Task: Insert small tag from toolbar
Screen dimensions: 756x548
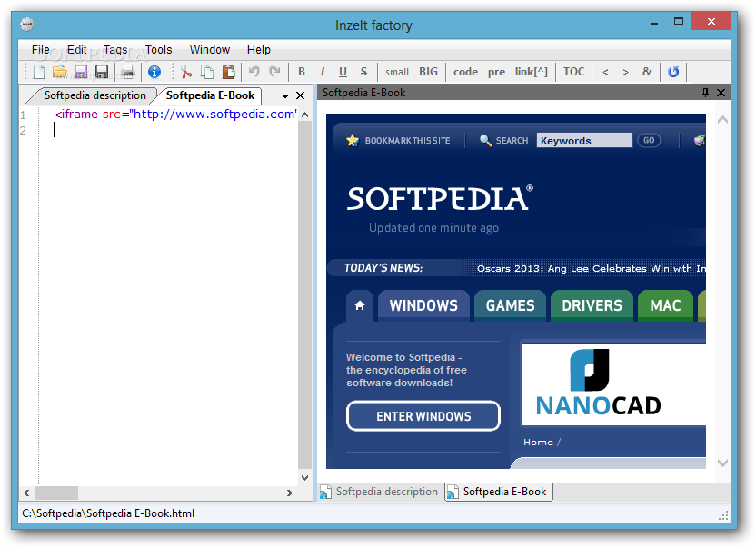Action: point(397,72)
